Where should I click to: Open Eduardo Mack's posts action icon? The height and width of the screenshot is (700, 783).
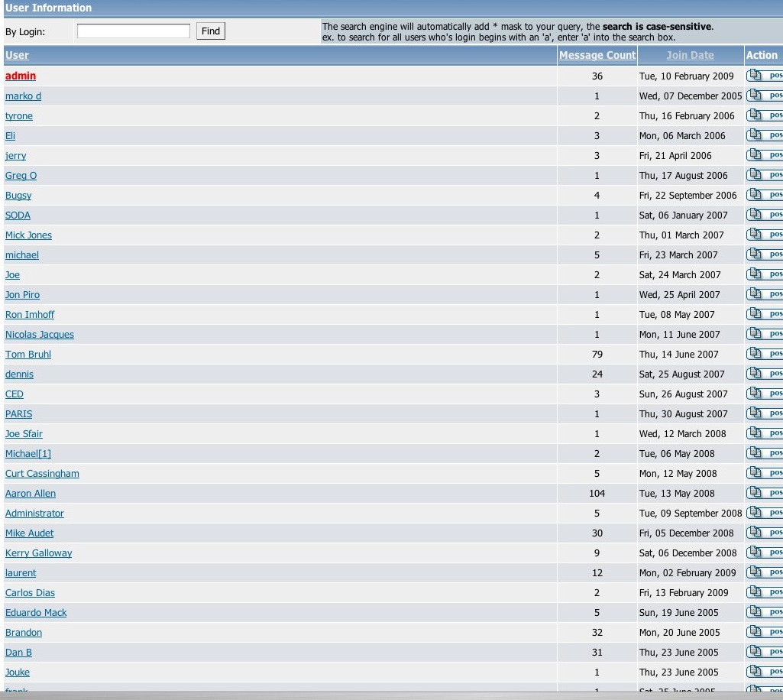tap(765, 612)
